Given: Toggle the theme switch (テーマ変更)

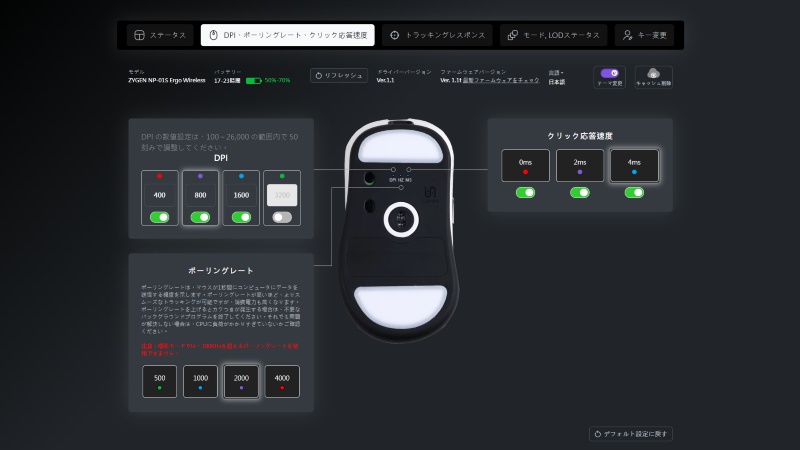Looking at the screenshot, I should pos(608,74).
